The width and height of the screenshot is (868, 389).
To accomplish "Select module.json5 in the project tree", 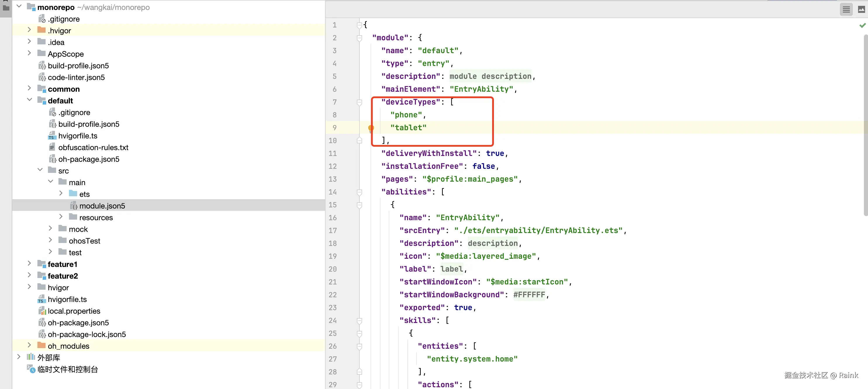I will 102,206.
